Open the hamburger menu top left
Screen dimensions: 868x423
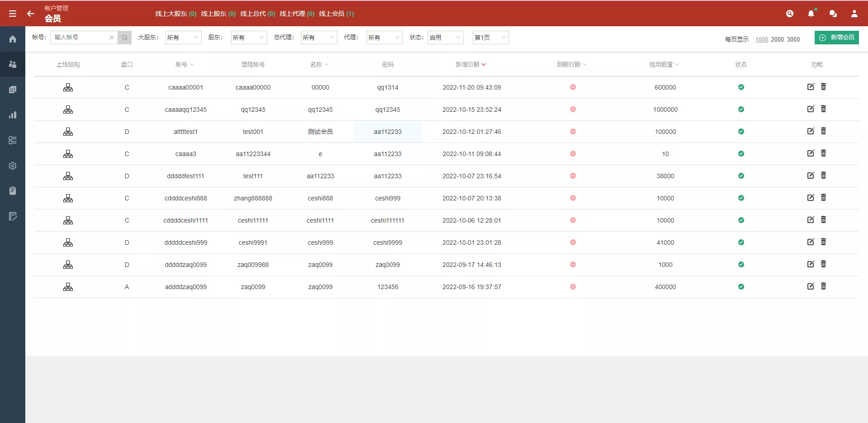coord(12,13)
